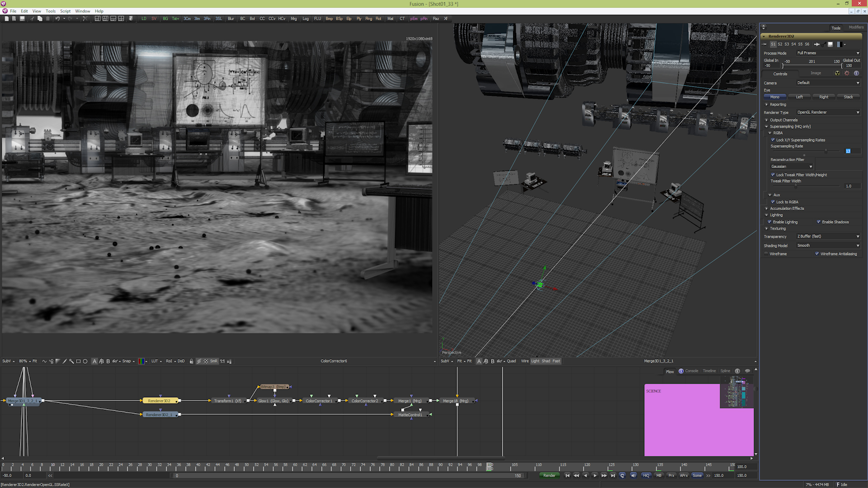Screen dimensions: 868x488
Task: Toggle Lock X/Y Supersampling Rates checkbox
Action: tap(773, 140)
